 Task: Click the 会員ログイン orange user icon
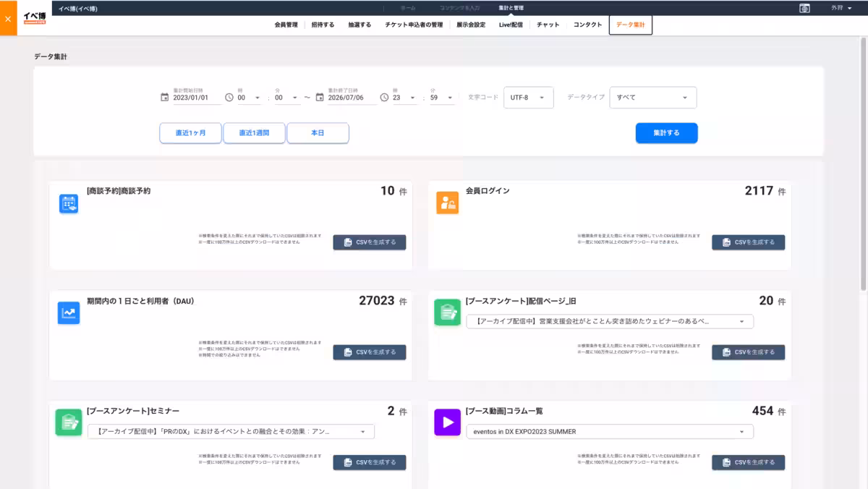point(448,203)
